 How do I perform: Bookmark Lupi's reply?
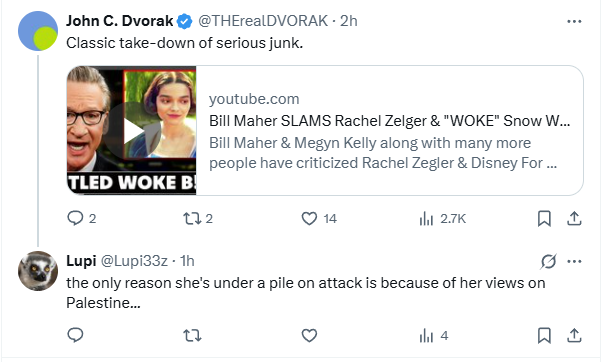pyautogui.click(x=544, y=336)
